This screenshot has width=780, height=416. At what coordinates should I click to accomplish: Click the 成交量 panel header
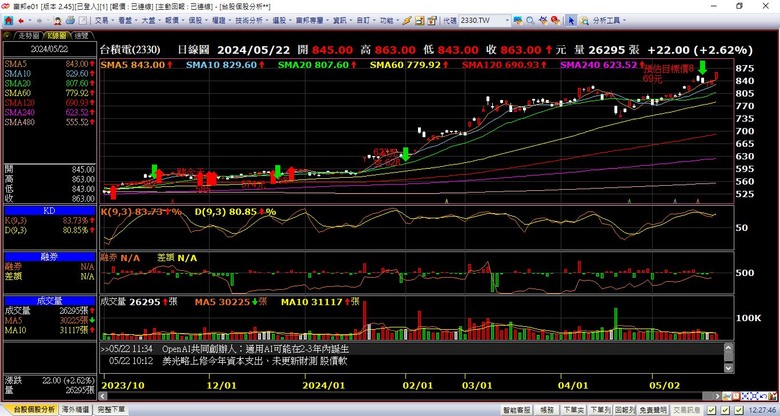click(x=49, y=301)
